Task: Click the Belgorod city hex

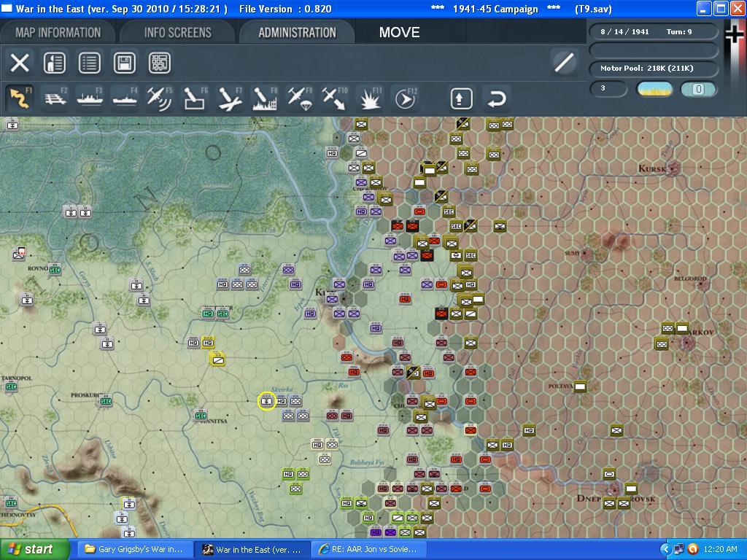Action: (702, 285)
